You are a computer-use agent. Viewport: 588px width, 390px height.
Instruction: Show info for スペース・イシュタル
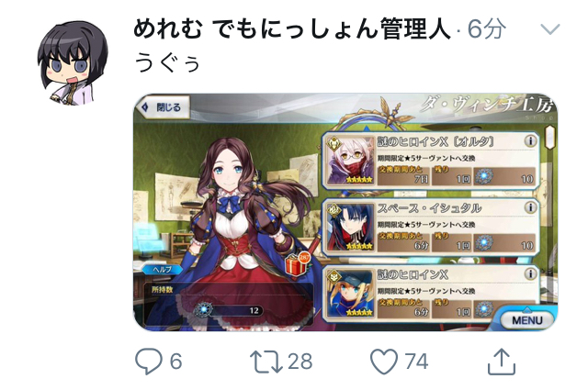point(530,207)
